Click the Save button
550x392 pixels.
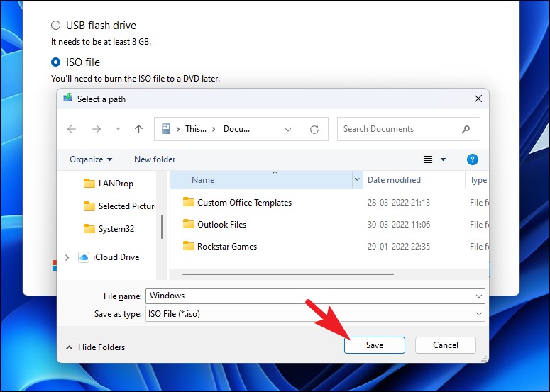375,345
